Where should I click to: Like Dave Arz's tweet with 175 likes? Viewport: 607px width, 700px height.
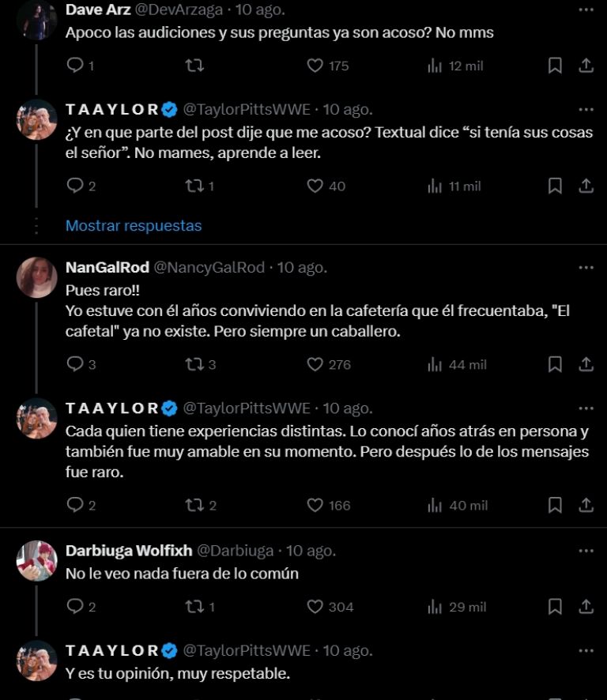click(x=315, y=66)
